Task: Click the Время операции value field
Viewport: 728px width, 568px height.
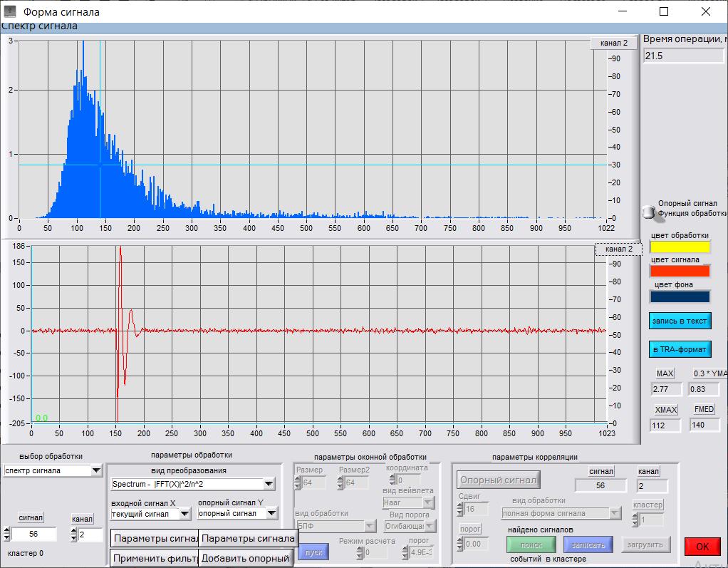Action: point(682,56)
